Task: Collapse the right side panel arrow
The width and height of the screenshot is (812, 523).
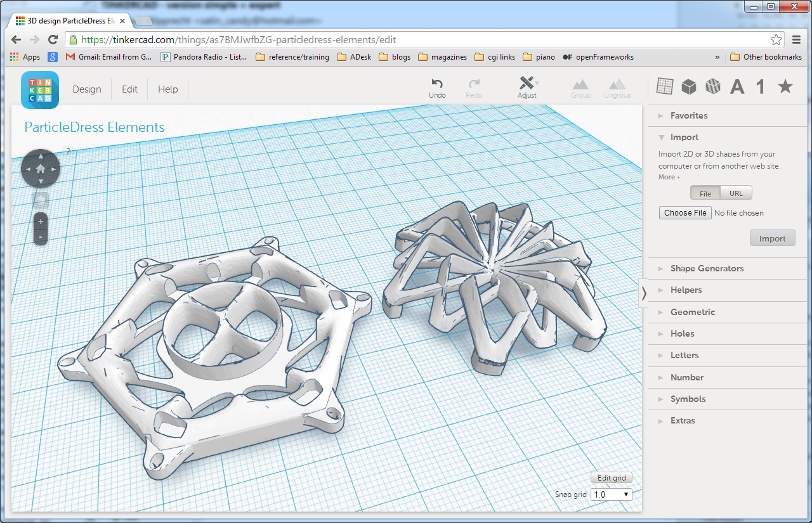Action: coord(643,294)
